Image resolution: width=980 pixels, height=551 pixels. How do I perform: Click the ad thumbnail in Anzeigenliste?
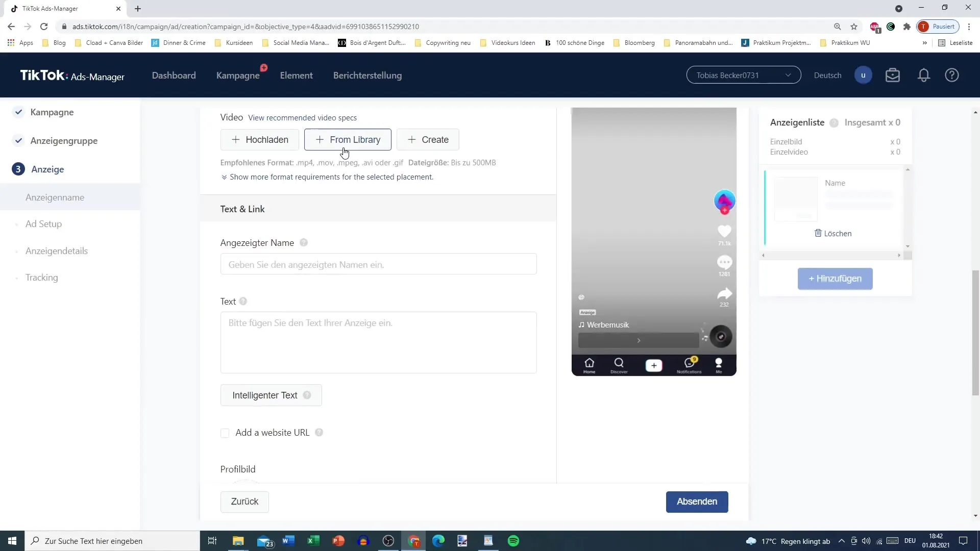point(796,199)
